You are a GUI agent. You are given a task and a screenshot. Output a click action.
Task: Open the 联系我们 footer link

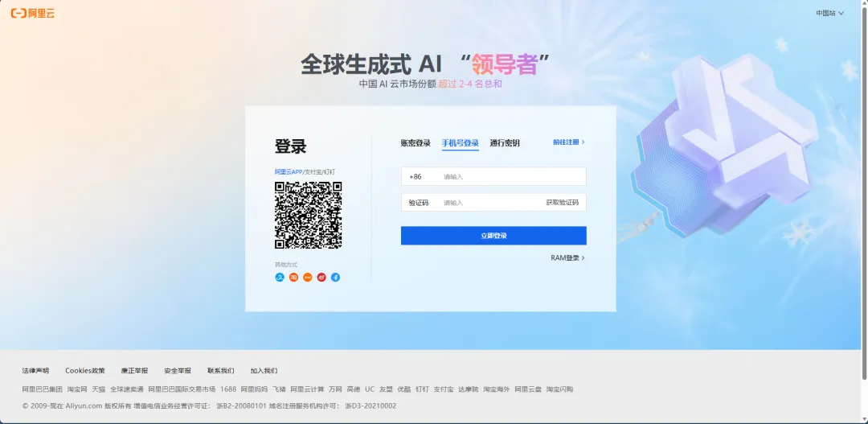[221, 371]
